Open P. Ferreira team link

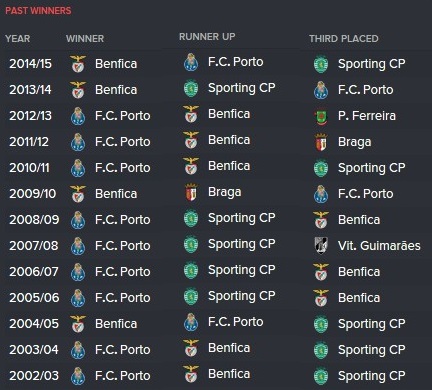click(x=367, y=116)
